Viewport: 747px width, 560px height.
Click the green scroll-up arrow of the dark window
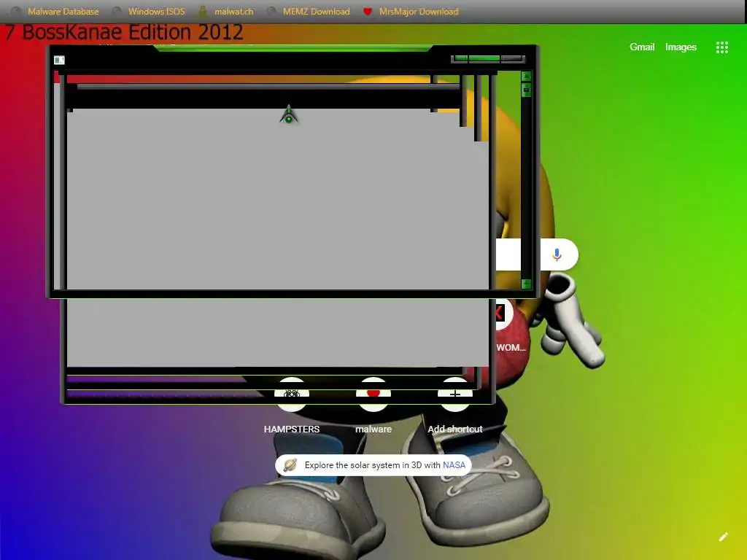[526, 76]
